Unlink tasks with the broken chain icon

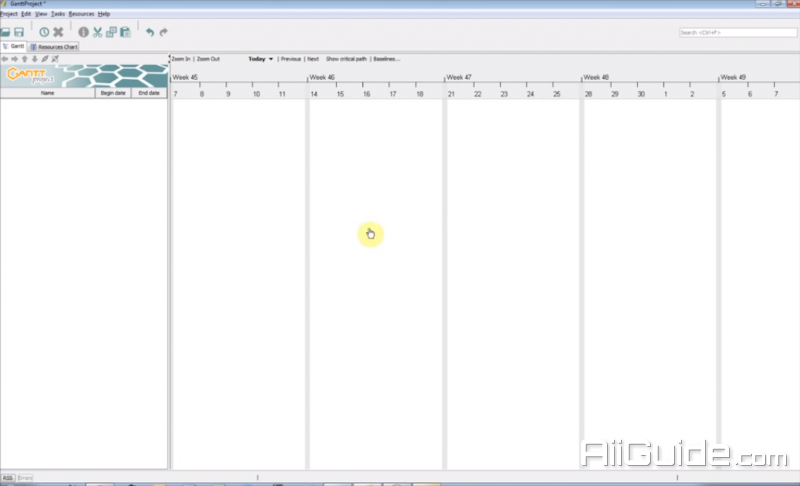click(55, 59)
